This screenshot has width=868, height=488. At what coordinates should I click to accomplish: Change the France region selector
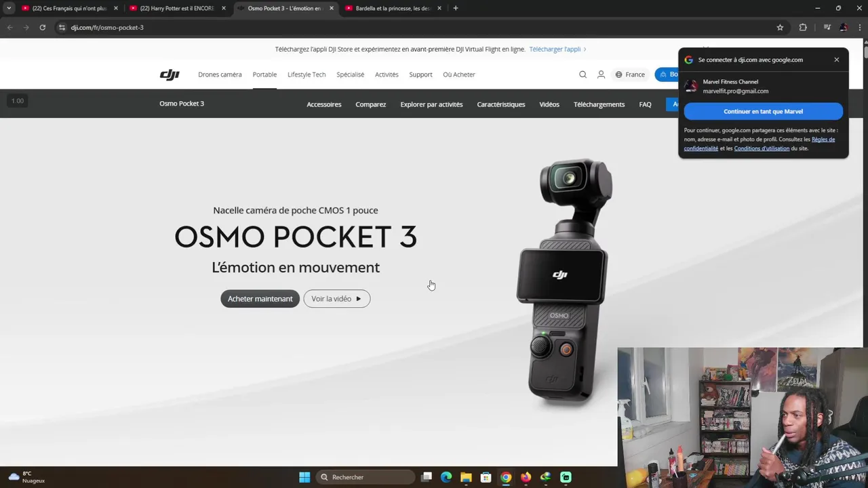pos(630,75)
